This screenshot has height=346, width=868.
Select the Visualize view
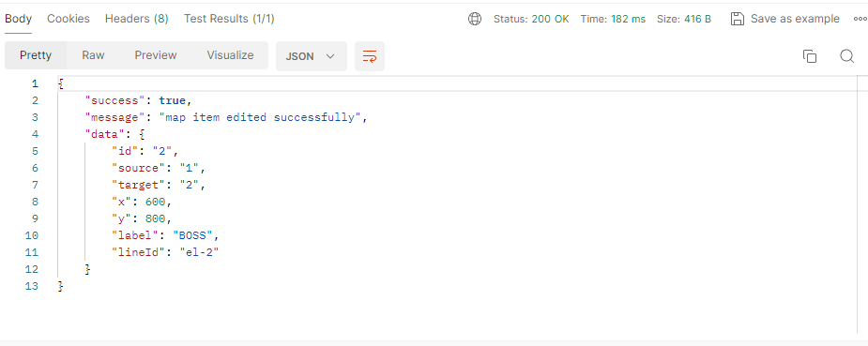point(230,55)
